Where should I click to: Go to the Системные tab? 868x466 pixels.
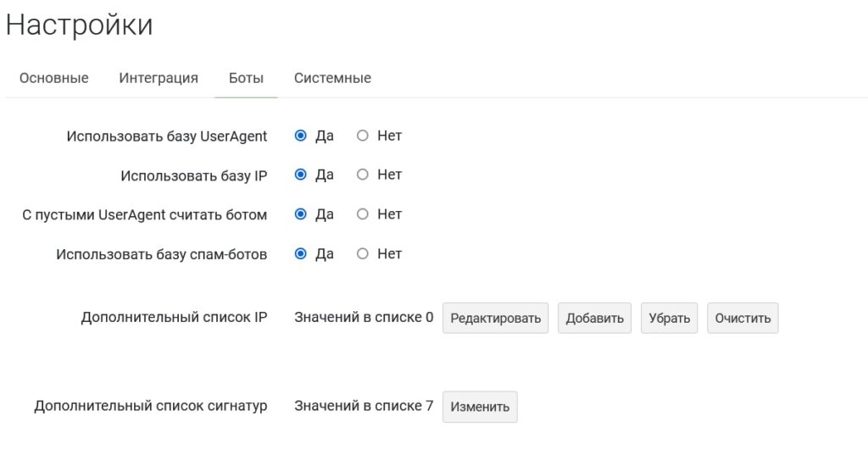click(332, 78)
